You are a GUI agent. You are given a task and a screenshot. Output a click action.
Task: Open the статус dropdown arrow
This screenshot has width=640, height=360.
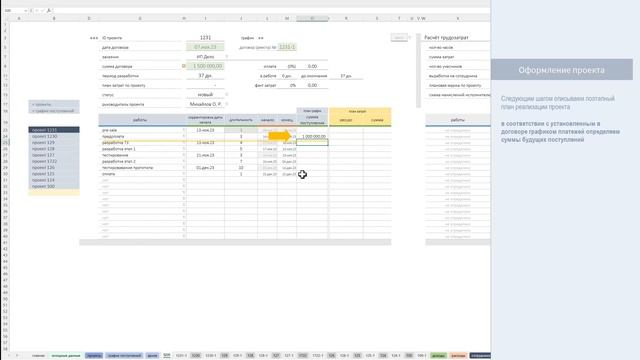tap(227, 95)
